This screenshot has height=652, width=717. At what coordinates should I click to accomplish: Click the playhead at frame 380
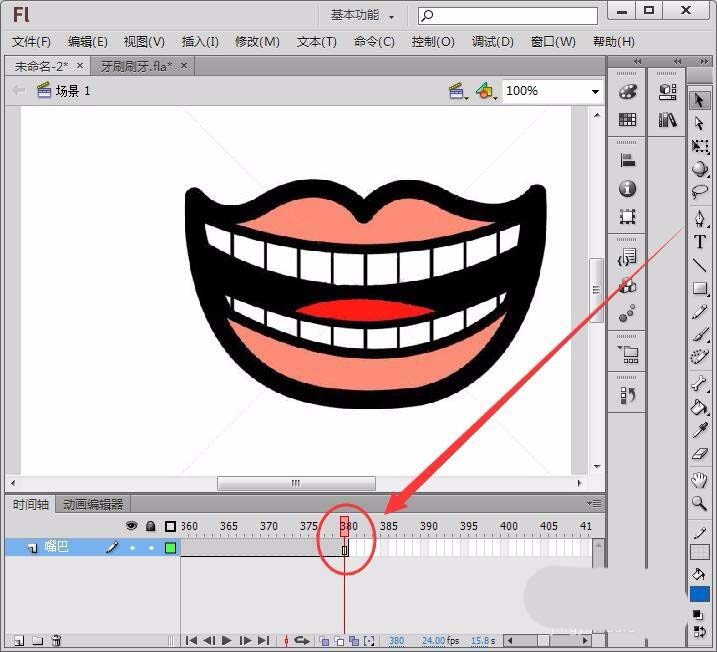coord(344,526)
